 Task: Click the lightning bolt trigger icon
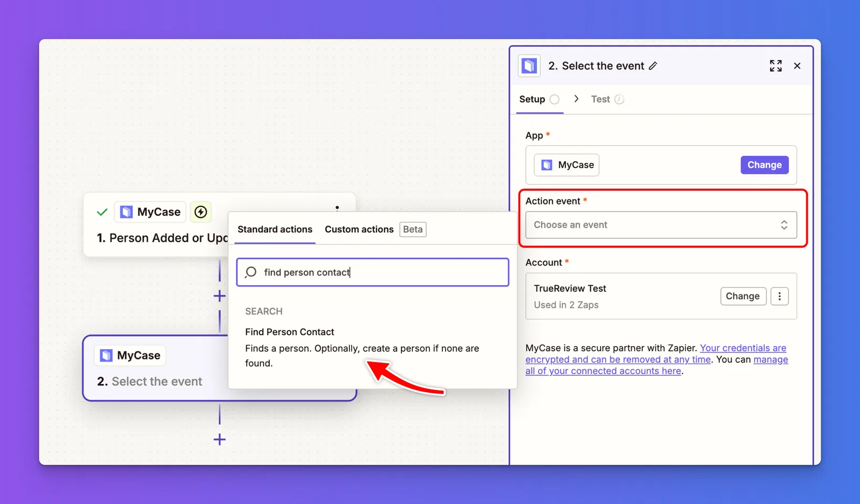[200, 212]
